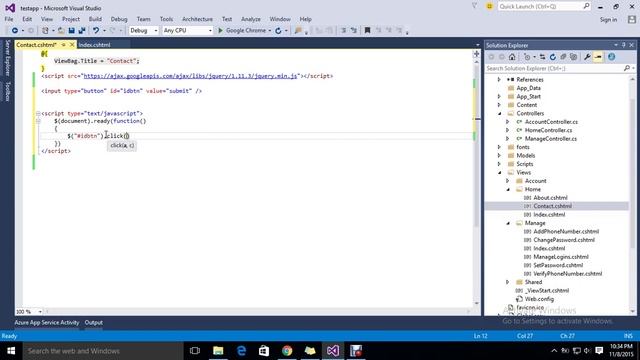The width and height of the screenshot is (640, 360).
Task: Save the current file with the disk icon
Action: [x=71, y=31]
